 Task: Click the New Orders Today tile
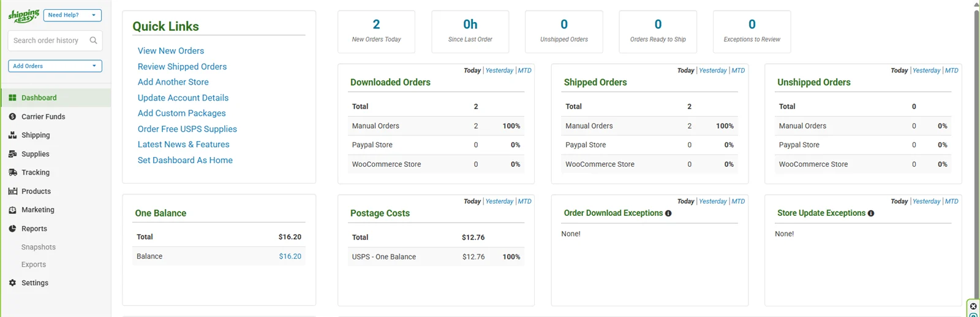(x=376, y=32)
